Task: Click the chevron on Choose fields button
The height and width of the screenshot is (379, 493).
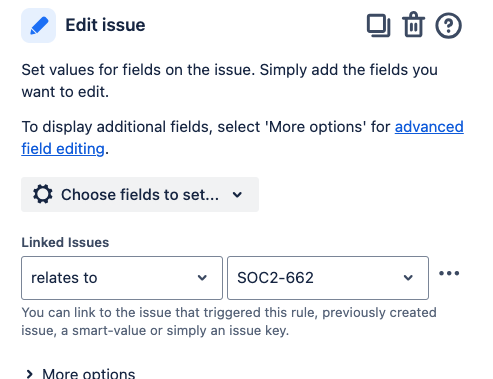Action: [x=237, y=195]
